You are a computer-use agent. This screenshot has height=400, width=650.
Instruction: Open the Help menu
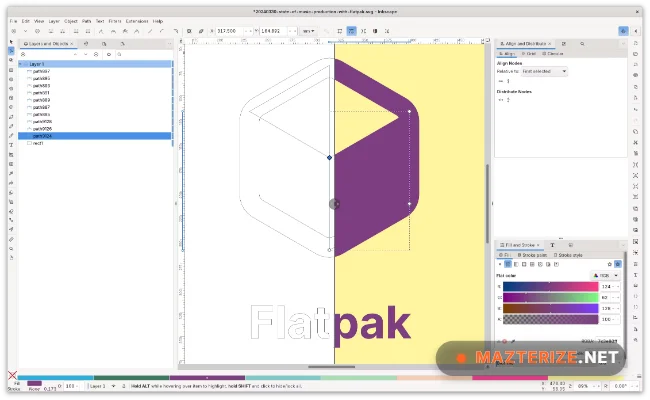point(158,21)
